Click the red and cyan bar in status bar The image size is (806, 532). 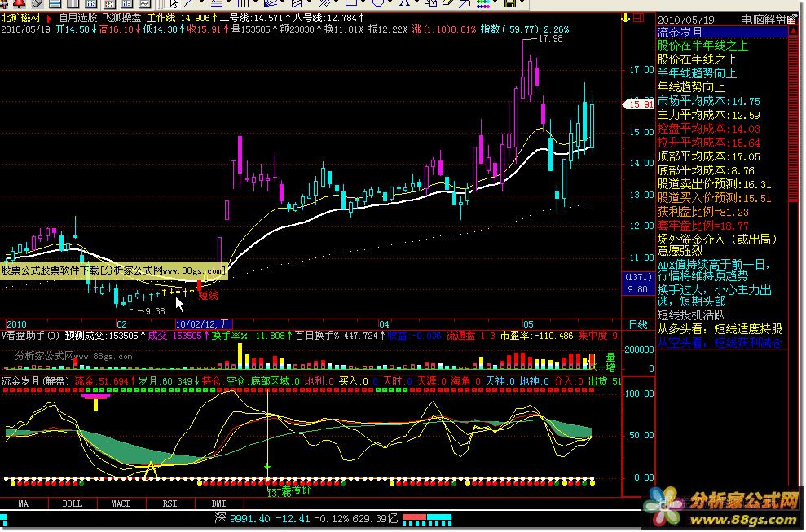coord(427,519)
